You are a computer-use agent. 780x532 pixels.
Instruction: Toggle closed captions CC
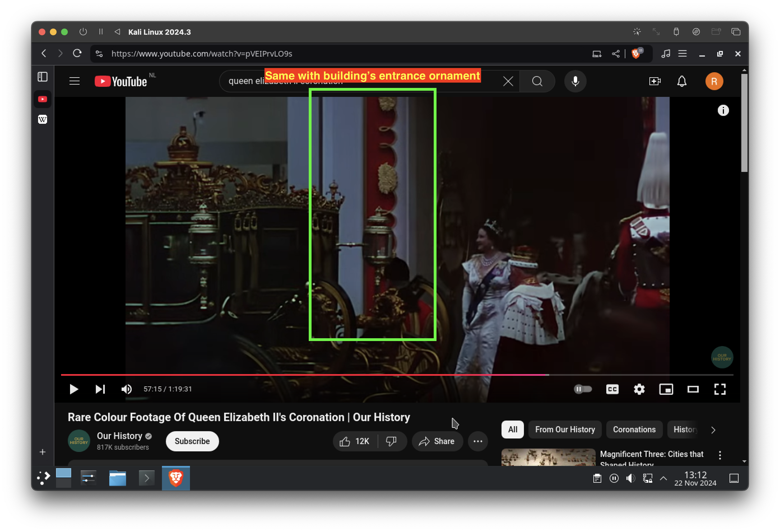point(612,389)
